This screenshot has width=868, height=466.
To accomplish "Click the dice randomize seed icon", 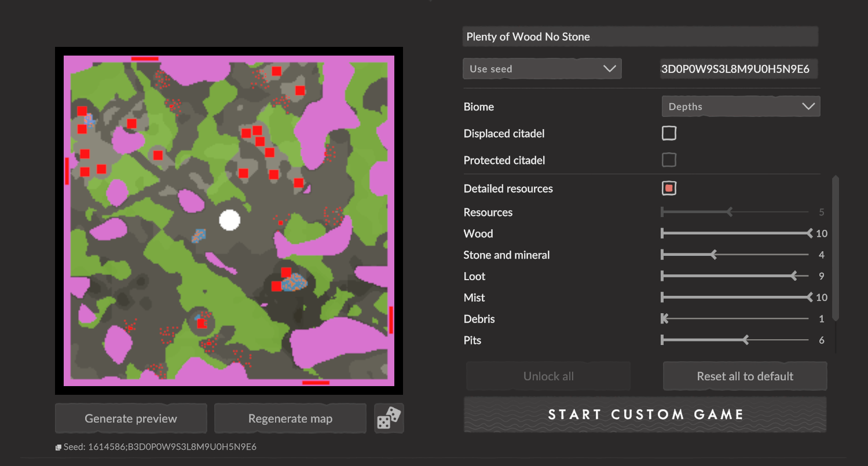I will tap(389, 418).
